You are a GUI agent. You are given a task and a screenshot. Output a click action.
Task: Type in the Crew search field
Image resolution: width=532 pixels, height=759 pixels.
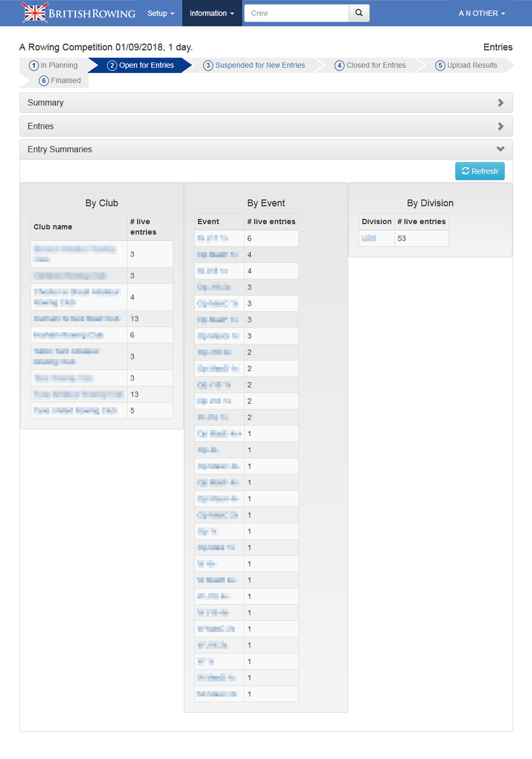tap(297, 13)
